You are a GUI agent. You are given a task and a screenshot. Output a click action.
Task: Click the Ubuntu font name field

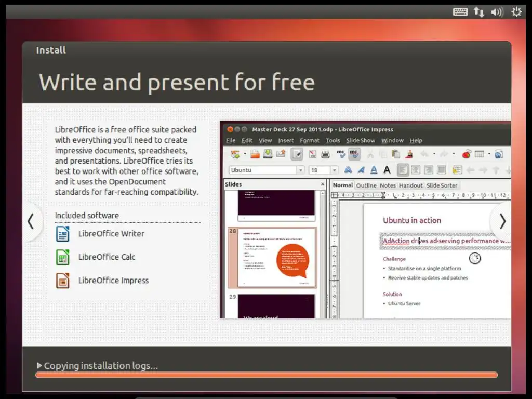tap(262, 170)
